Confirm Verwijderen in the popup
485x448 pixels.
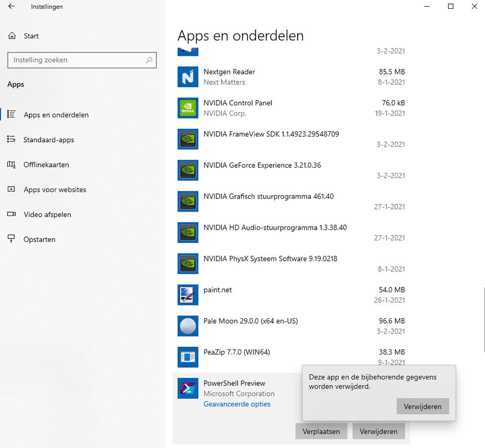pyautogui.click(x=423, y=406)
